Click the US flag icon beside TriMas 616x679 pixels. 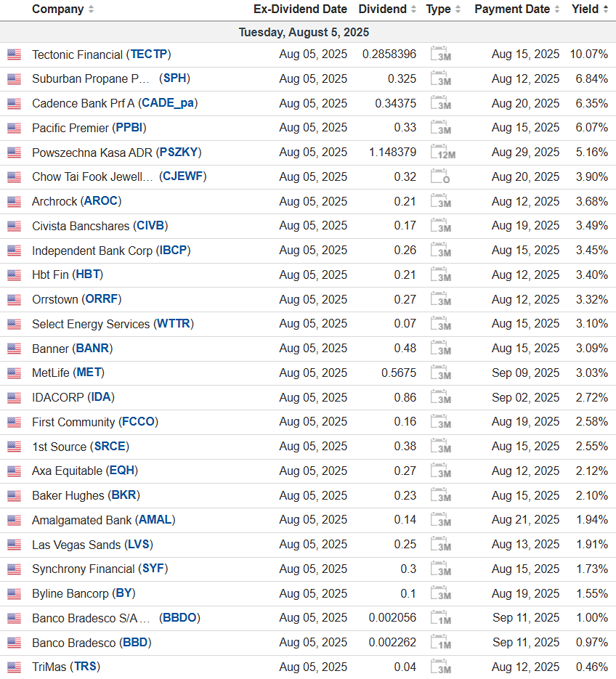(14, 667)
